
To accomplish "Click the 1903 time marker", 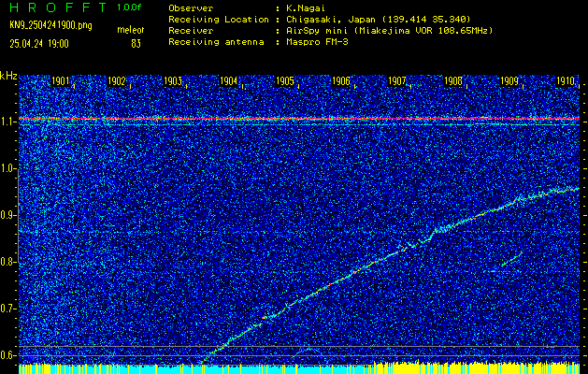I will coord(173,81).
